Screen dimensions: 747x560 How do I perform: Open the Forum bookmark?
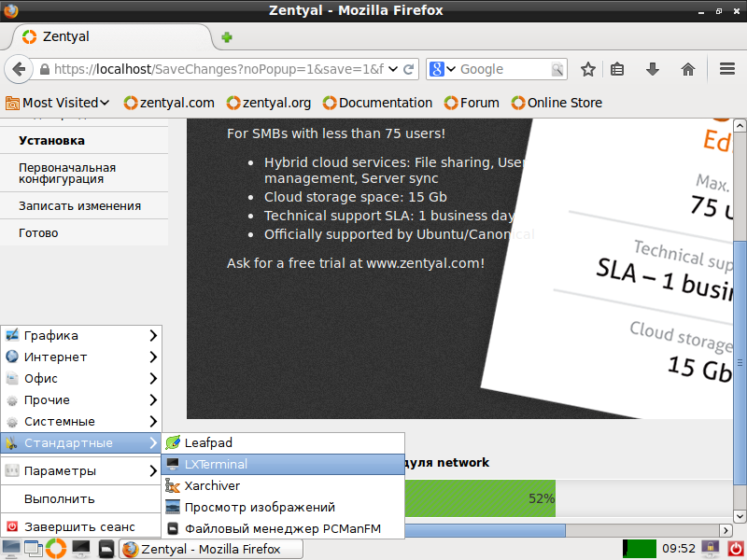[472, 103]
